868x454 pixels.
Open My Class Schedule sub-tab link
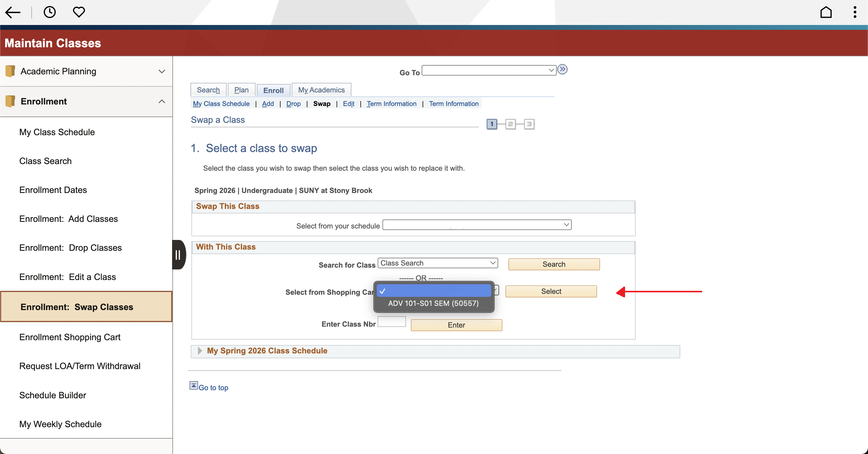click(x=221, y=104)
